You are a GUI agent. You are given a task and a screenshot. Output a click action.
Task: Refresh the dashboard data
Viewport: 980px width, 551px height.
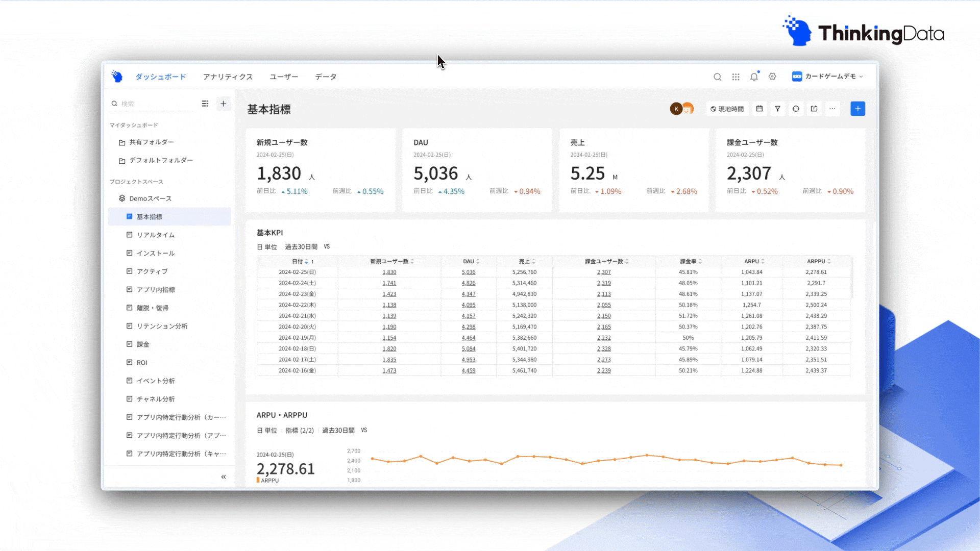click(x=796, y=109)
